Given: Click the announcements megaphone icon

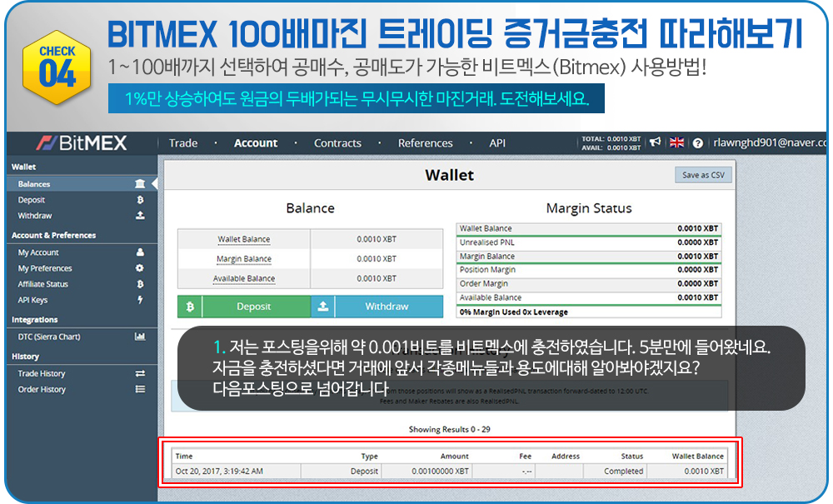Looking at the screenshot, I should pyautogui.click(x=655, y=142).
